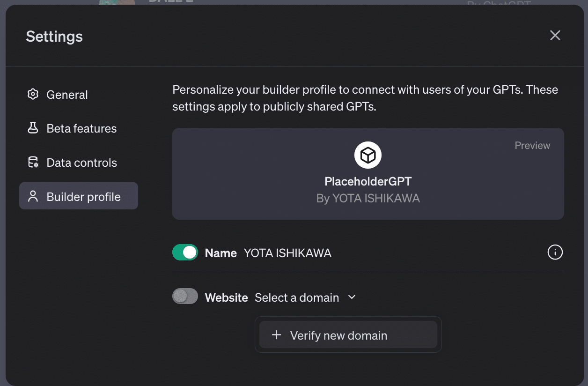This screenshot has width=588, height=386.
Task: Click the PlaceholderGPT title in preview card
Action: click(x=368, y=181)
